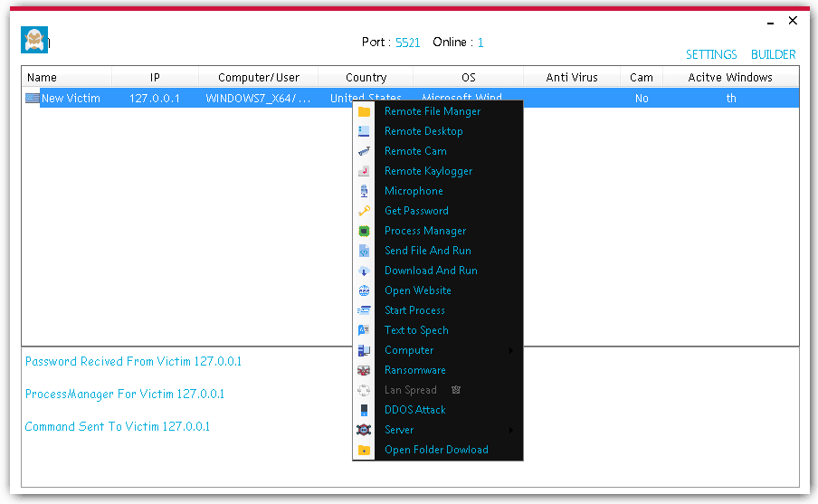Click the green Process Manager chip icon
Image resolution: width=818 pixels, height=504 pixels.
point(364,231)
